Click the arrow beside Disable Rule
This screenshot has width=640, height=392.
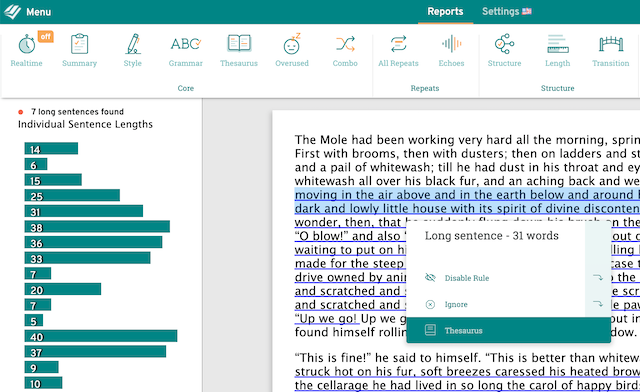point(598,277)
